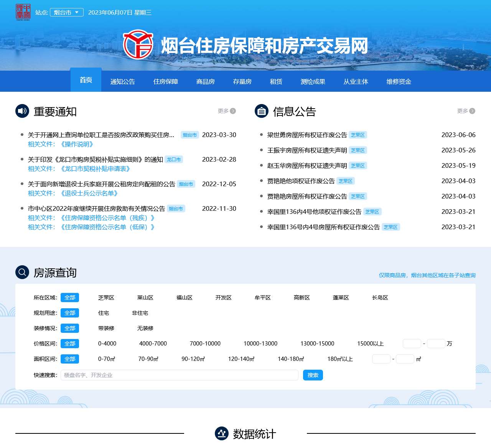This screenshot has width=491, height=448.
Task: Click the minimum custom price input box
Action: coord(412,344)
